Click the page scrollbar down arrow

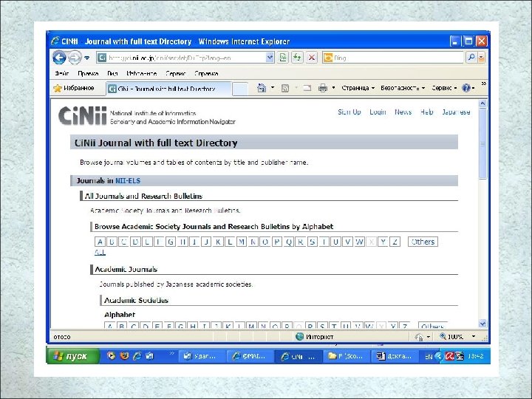482,324
